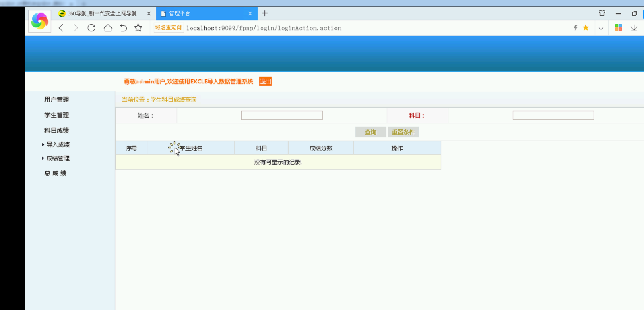
Task: Click the browser forward arrow
Action: 76,28
